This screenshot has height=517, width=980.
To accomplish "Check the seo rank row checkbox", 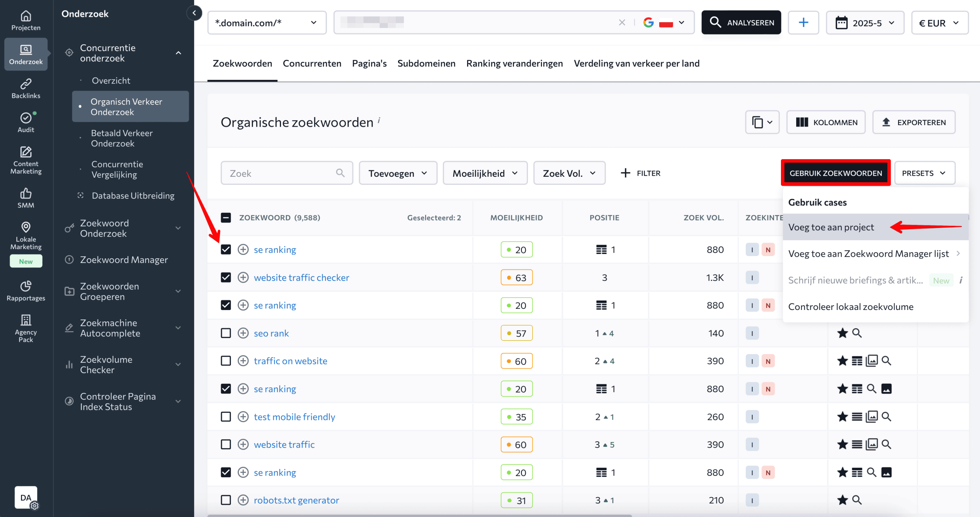I will pyautogui.click(x=226, y=333).
